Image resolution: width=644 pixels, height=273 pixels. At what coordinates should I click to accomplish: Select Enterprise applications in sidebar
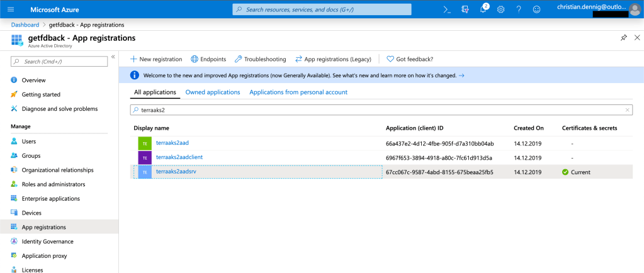point(50,199)
